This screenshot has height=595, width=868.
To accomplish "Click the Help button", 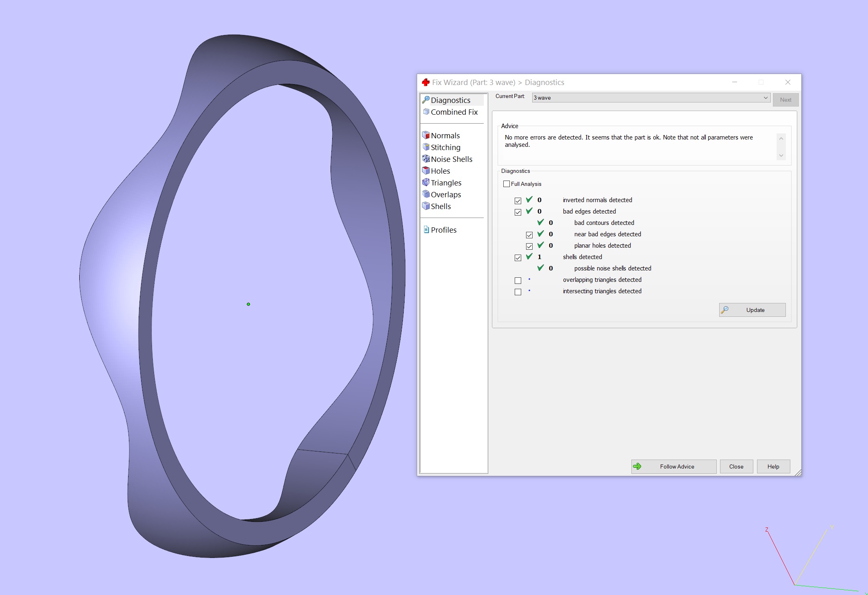I will click(x=773, y=466).
